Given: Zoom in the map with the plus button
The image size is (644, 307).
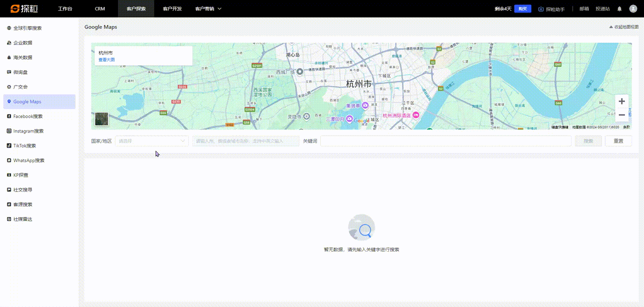Looking at the screenshot, I should [x=622, y=101].
